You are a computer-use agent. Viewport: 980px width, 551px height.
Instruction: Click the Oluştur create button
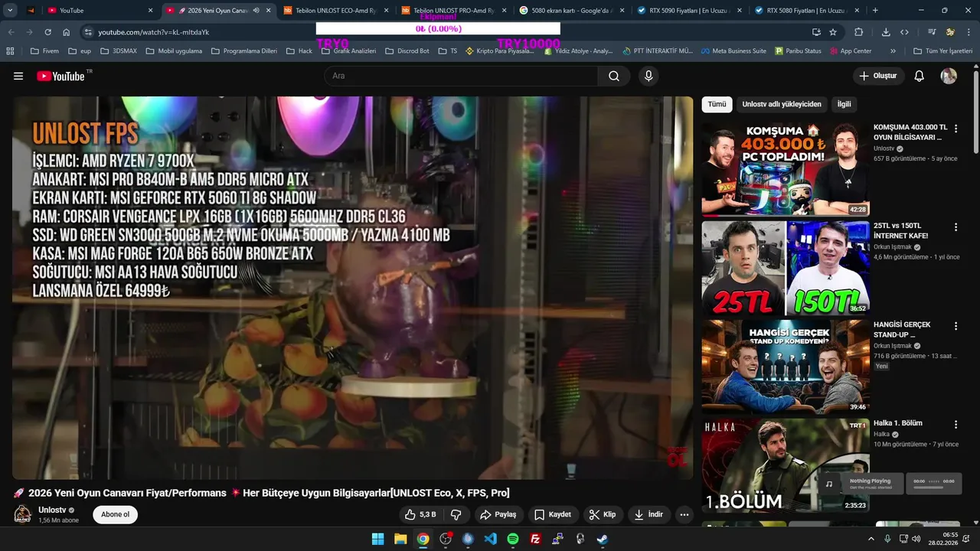878,76
